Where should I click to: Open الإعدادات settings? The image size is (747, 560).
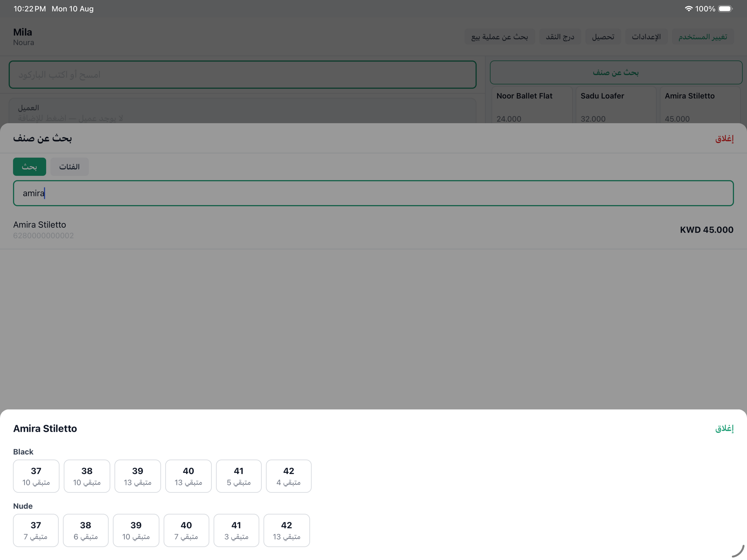(x=646, y=37)
